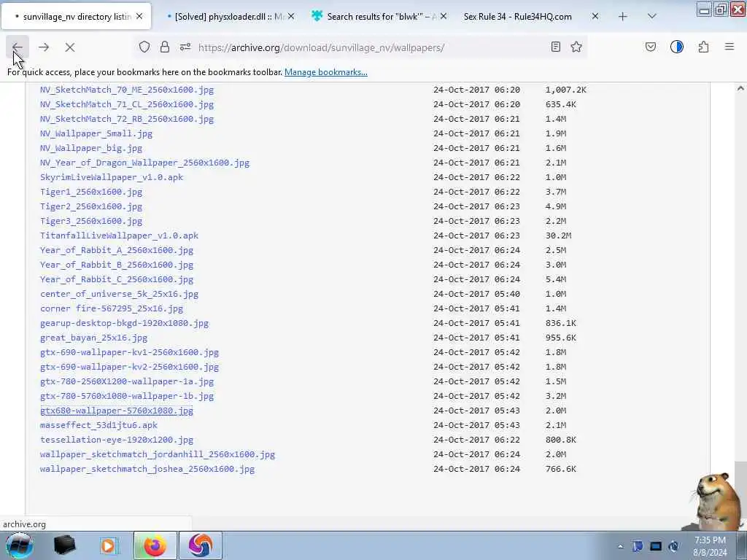Viewport: 747px width, 560px height.
Task: Open gtx-690-wallpaper-kv2-2560x1600.jpg
Action: pyautogui.click(x=130, y=367)
